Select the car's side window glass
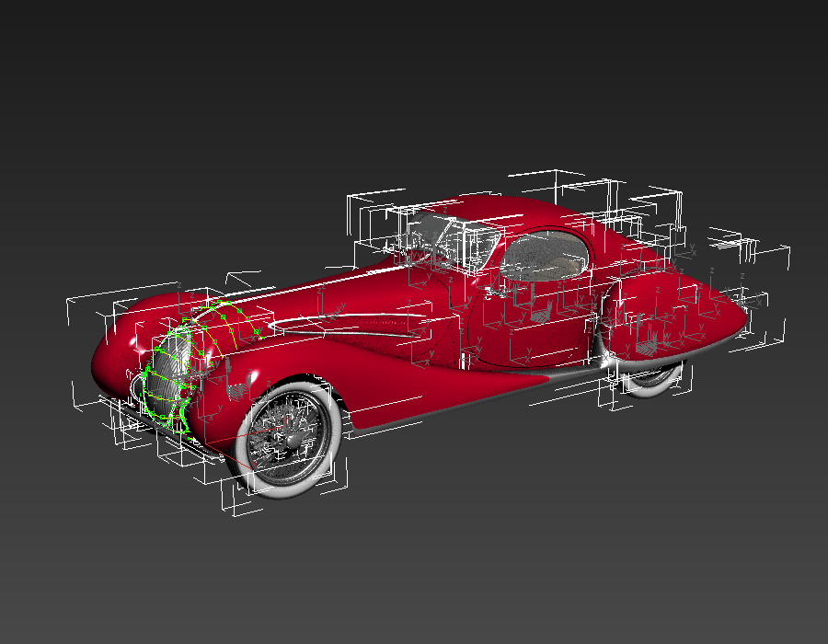This screenshot has height=644, width=828. 543,258
